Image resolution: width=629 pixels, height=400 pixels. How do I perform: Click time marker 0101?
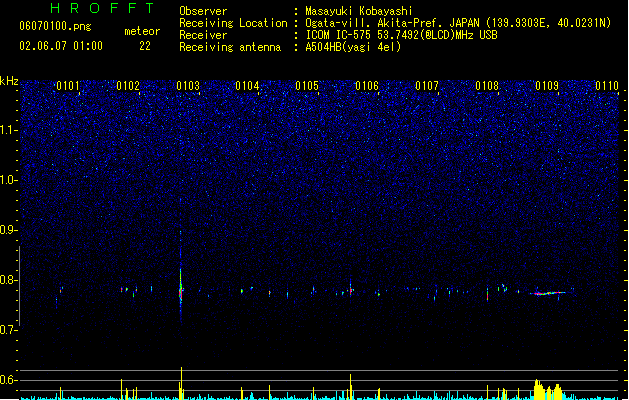(68, 86)
